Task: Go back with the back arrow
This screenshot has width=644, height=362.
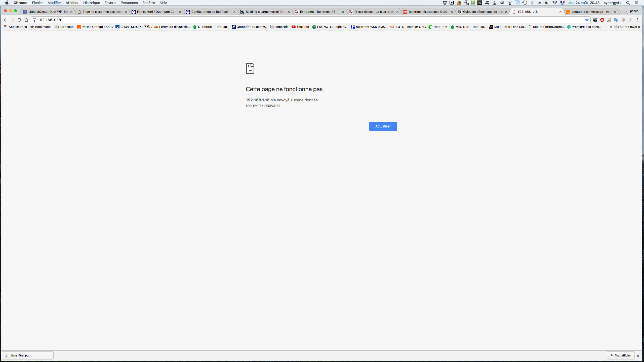Action: click(5, 20)
